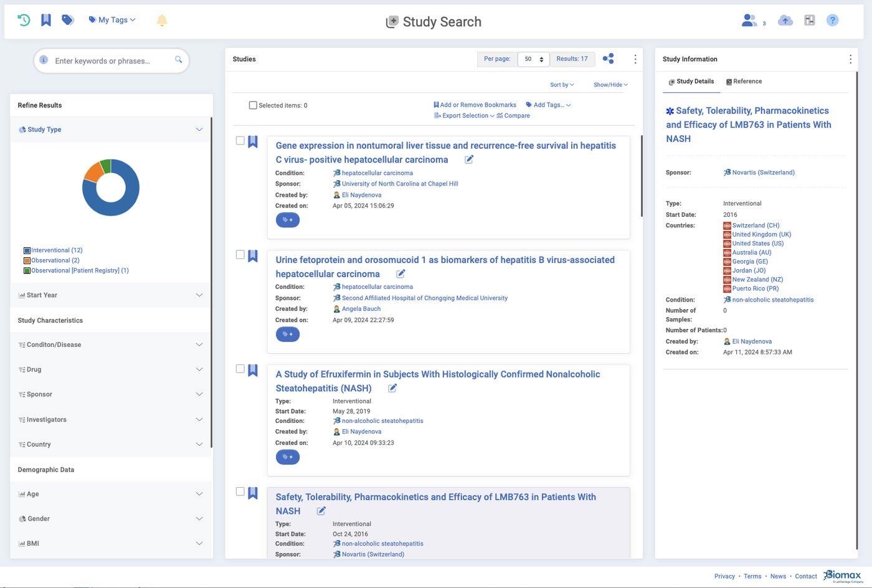Edit the Urine fetoprotein study title
Viewport: 872px width, 588px height.
coord(401,274)
